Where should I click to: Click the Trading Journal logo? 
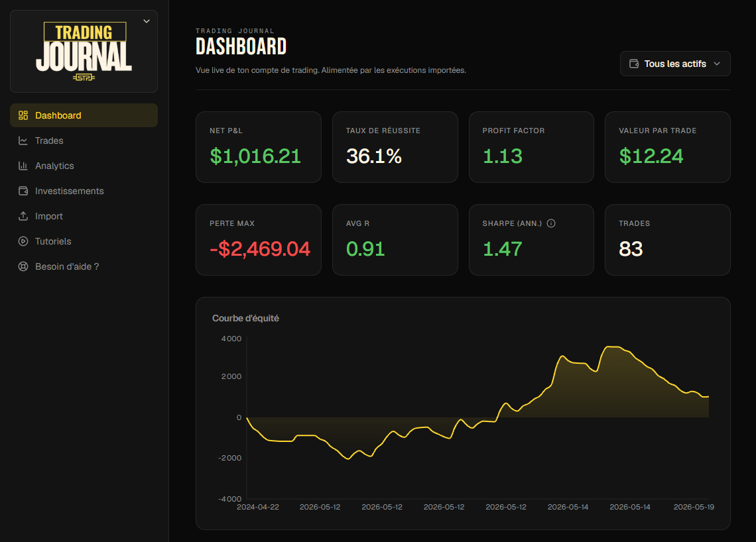click(x=84, y=51)
